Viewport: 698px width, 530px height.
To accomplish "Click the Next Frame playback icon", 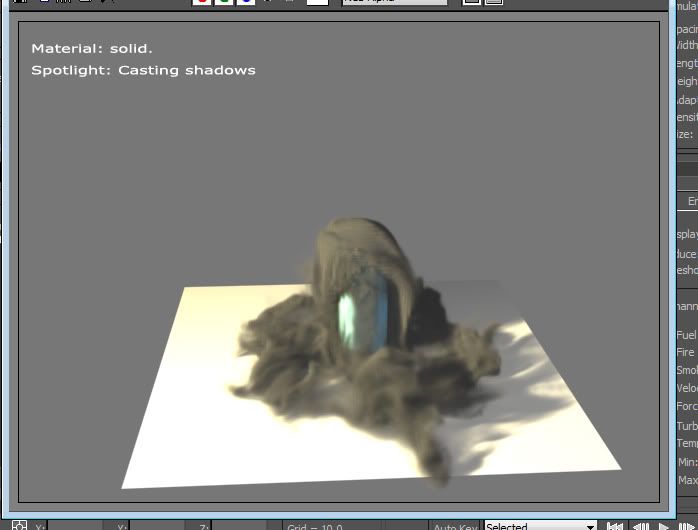I will (684, 526).
